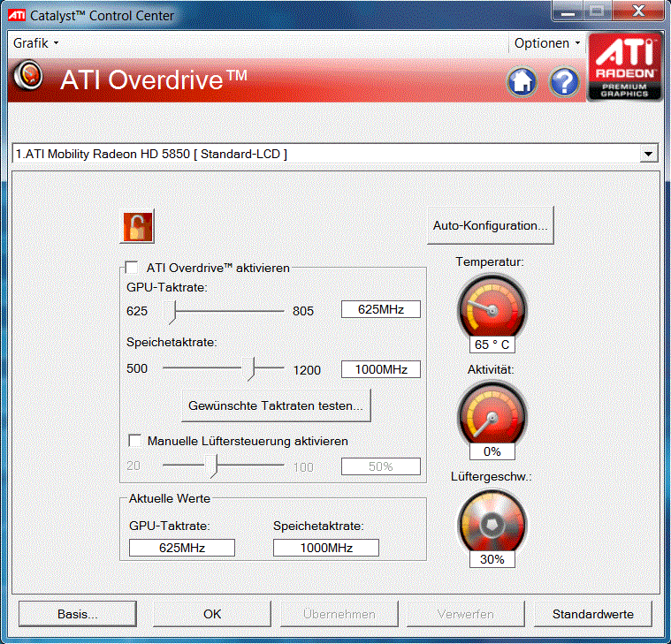671x644 pixels.
Task: Click the ATI Radeon Premium Graphics logo
Action: (624, 67)
